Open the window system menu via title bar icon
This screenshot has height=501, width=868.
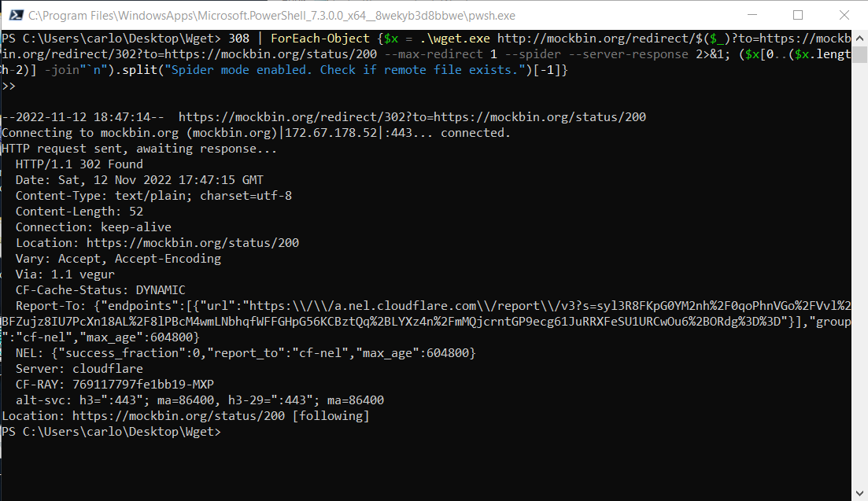coord(15,15)
